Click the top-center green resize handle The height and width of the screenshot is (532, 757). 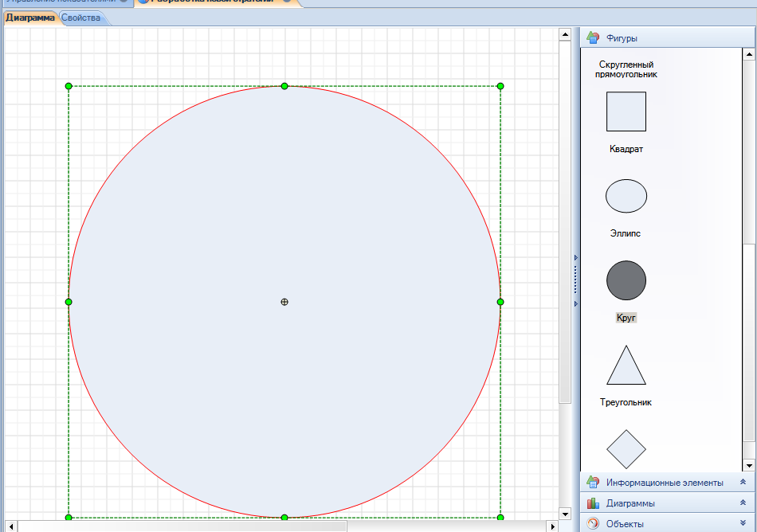284,86
